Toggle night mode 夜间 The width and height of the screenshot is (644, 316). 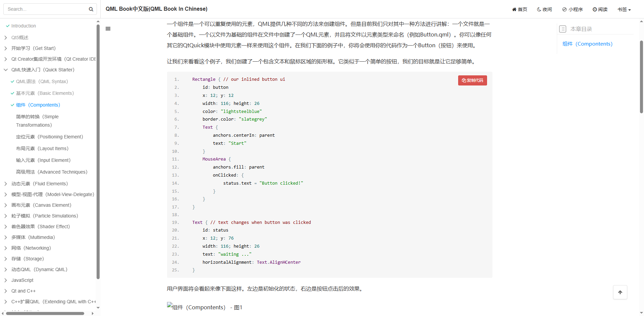click(544, 9)
